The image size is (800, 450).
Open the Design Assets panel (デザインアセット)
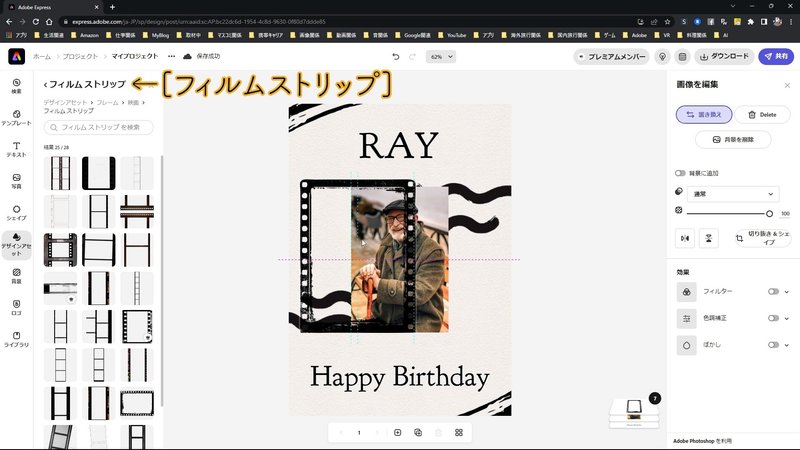click(x=16, y=245)
